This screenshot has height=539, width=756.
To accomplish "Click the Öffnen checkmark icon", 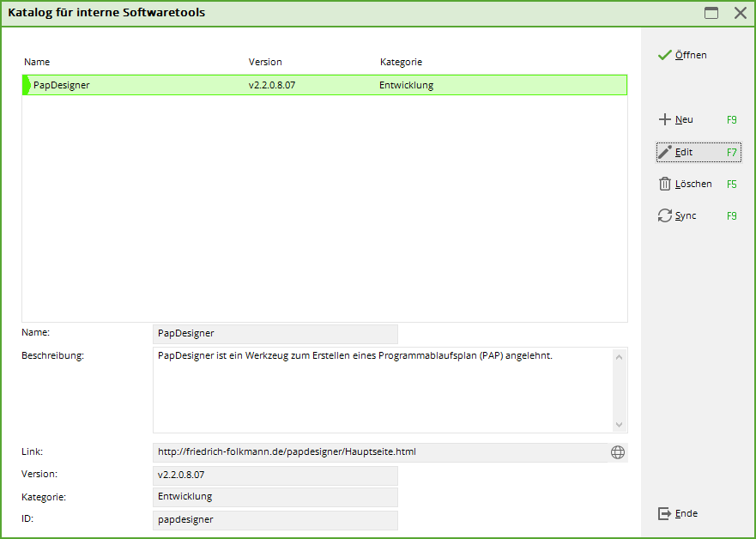I will coord(664,55).
